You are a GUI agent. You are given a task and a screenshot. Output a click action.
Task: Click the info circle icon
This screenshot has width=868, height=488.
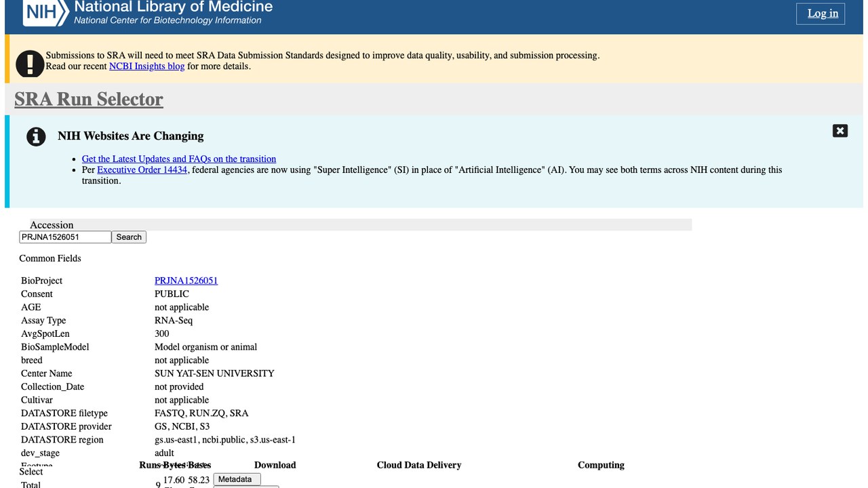36,136
